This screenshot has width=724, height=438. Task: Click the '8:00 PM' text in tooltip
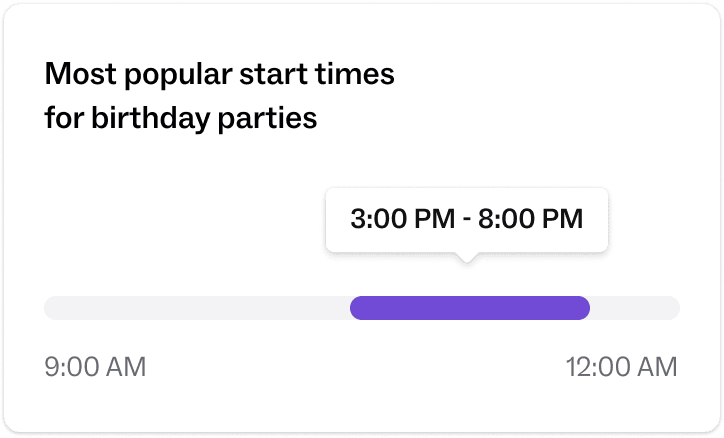tap(531, 219)
